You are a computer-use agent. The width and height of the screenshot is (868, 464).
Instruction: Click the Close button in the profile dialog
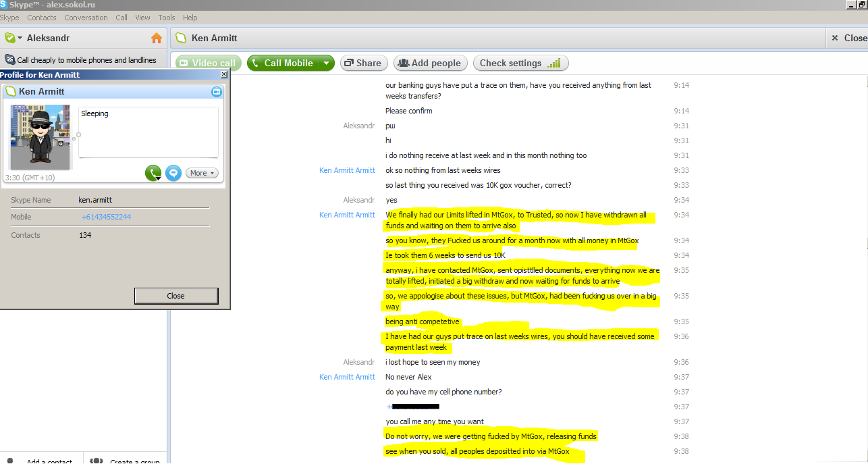175,296
